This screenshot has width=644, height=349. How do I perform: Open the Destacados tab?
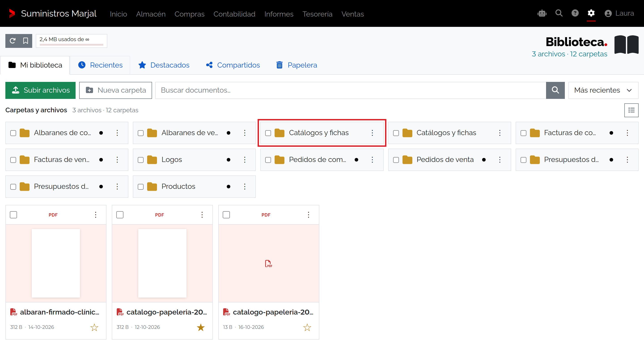164,65
